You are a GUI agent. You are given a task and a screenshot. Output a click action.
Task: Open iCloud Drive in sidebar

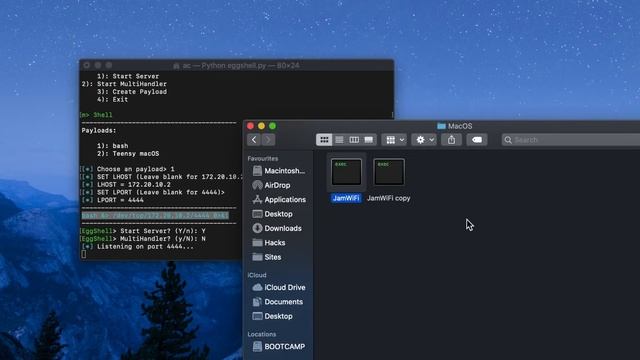pos(279,287)
